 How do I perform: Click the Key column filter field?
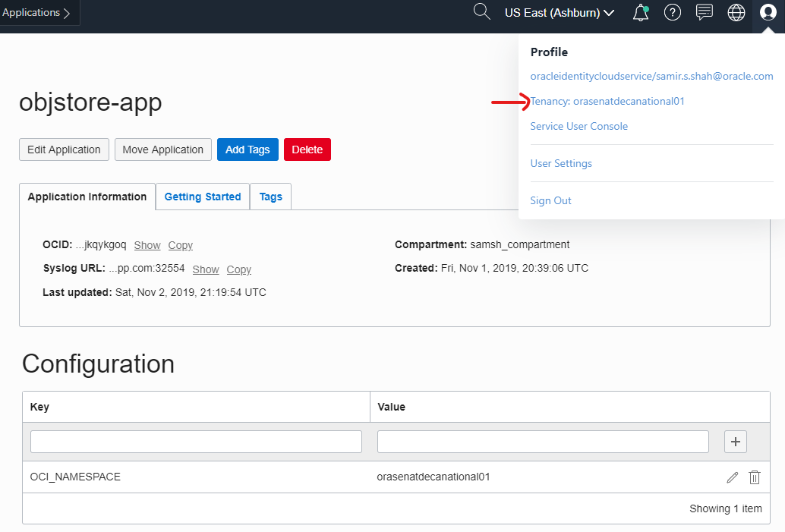click(196, 441)
